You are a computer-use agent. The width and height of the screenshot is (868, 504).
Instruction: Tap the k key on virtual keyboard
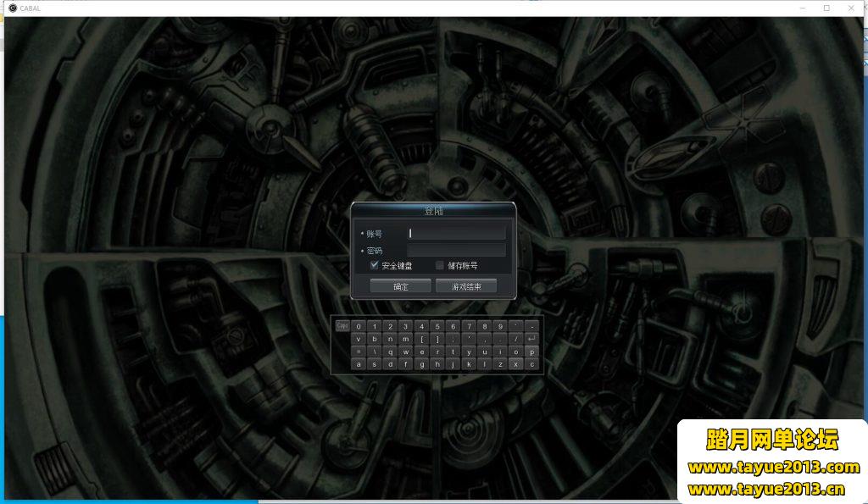pos(470,364)
